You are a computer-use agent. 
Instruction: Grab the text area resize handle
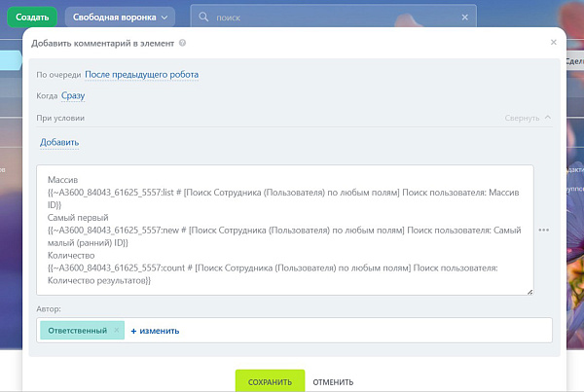pos(529,292)
